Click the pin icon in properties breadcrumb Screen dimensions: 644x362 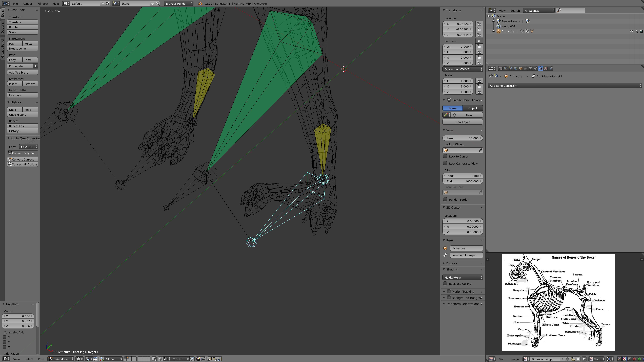[x=490, y=76]
